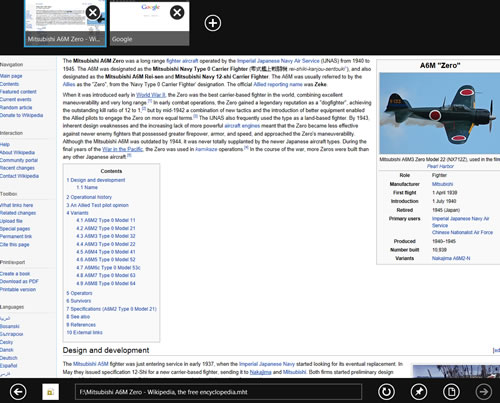
Task: Open the Mitsubishi manufacturer link in infobox
Action: 442,184
